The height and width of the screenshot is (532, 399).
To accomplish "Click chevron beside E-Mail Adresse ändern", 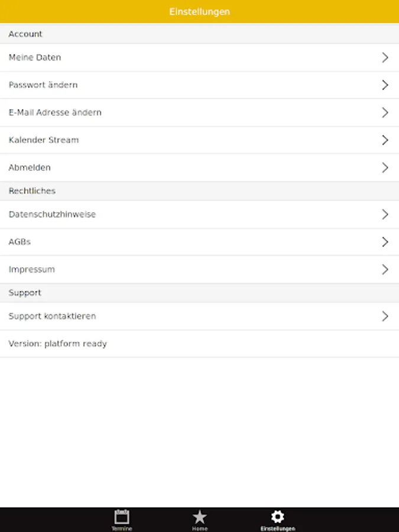I will pyautogui.click(x=385, y=112).
